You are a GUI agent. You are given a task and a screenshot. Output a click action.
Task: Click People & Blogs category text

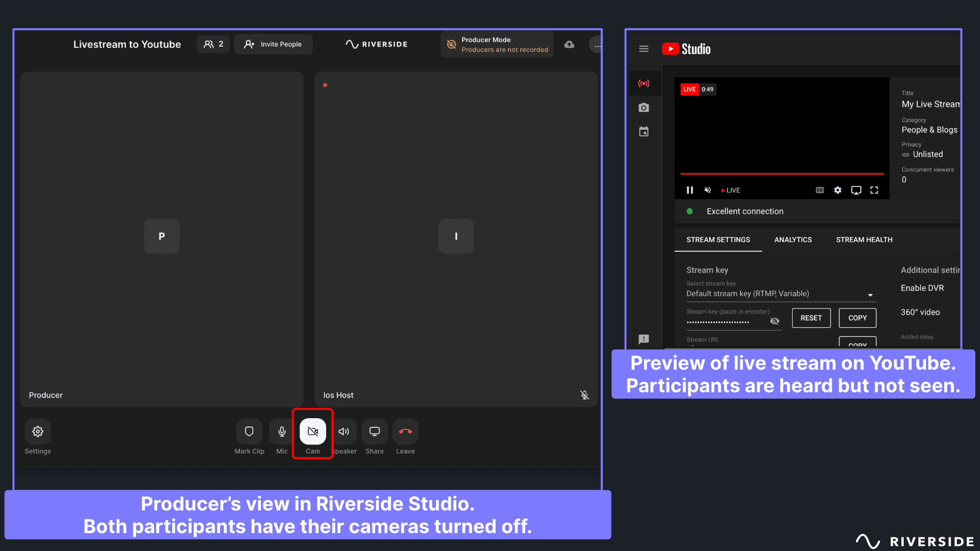(x=929, y=130)
